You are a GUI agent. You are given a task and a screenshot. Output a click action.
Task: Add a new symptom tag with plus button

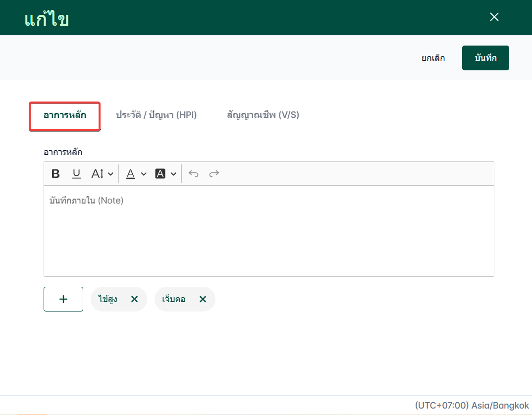click(63, 299)
